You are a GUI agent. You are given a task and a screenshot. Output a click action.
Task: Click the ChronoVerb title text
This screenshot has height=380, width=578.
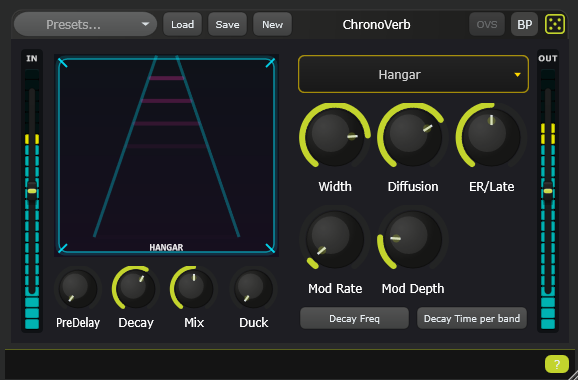tap(376, 24)
